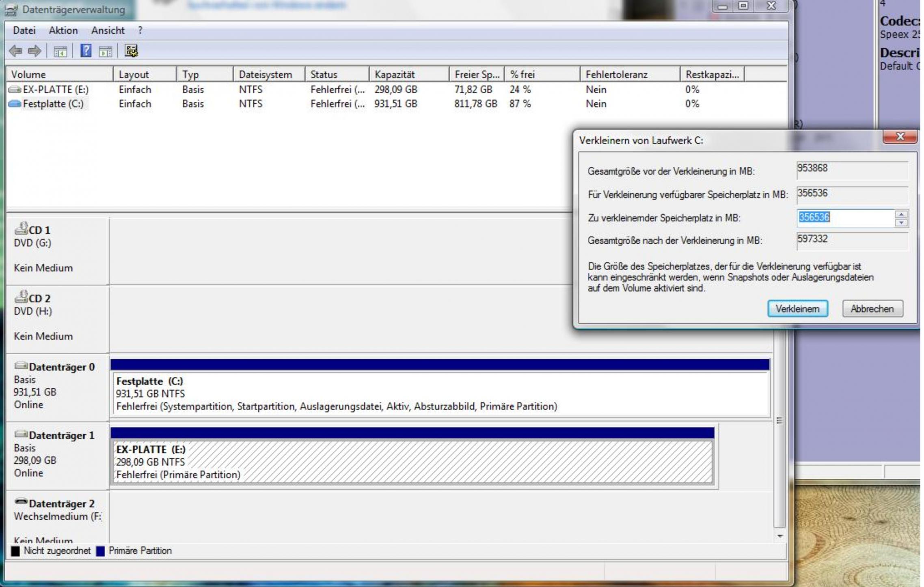This screenshot has width=924, height=587.
Task: Toggle the console tree pane icon
Action: click(x=60, y=52)
